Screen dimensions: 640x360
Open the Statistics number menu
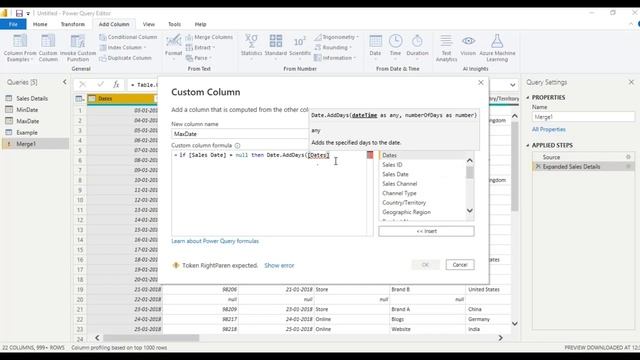tap(251, 46)
